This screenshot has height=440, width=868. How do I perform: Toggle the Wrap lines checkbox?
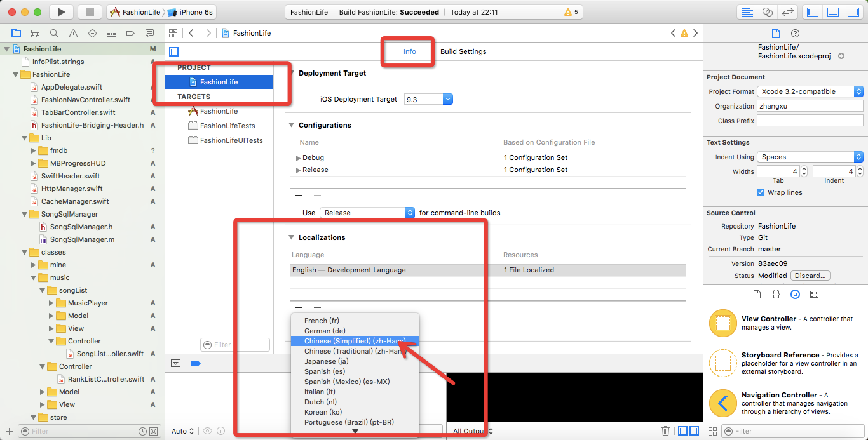761,192
